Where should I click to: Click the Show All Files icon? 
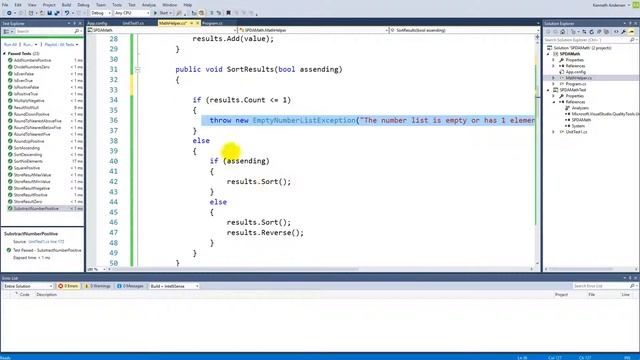tap(607, 32)
